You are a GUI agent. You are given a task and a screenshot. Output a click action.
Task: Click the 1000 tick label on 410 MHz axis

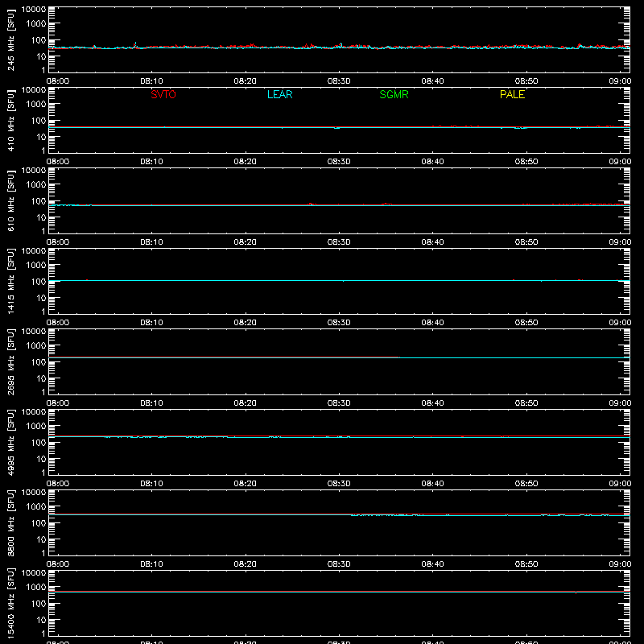(36, 105)
